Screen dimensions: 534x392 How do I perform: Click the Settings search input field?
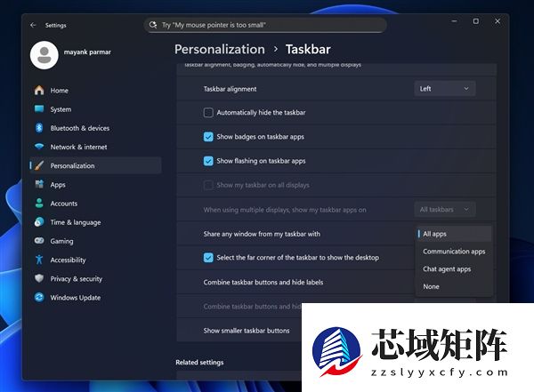[265, 25]
